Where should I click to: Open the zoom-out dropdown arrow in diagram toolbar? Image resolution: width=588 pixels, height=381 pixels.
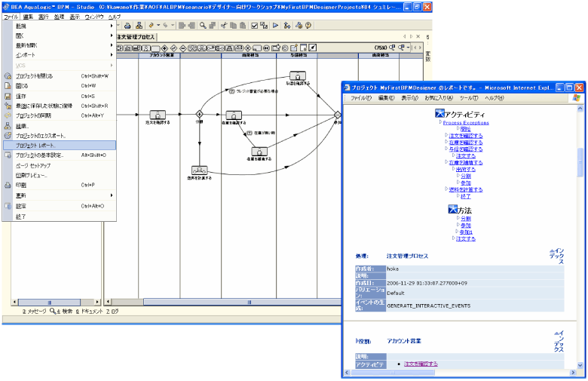pyautogui.click(x=408, y=48)
